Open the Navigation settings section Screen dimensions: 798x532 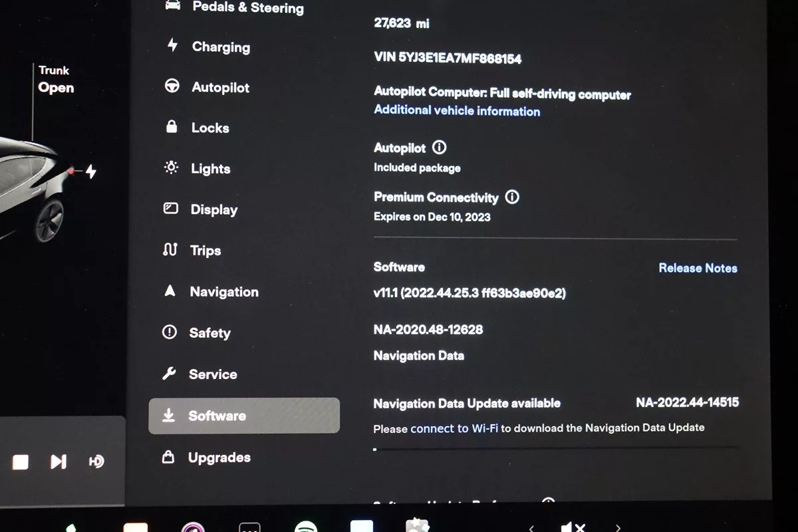point(223,292)
